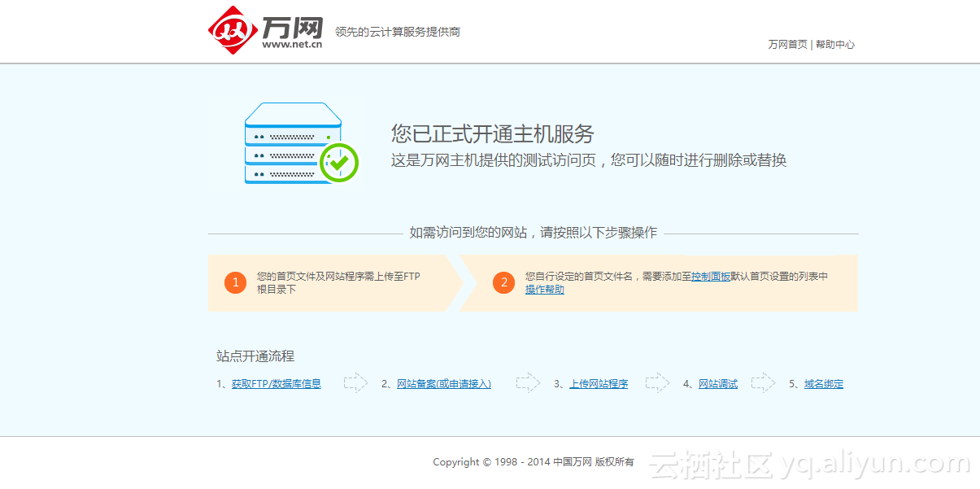980x489 pixels.
Task: Open 网站备案(或申请接入) link
Action: coord(444,384)
